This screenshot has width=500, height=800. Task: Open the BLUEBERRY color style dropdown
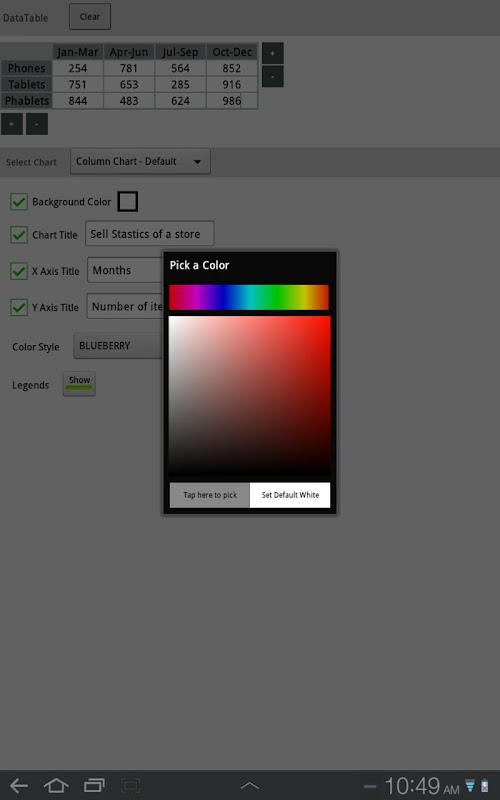pos(118,345)
